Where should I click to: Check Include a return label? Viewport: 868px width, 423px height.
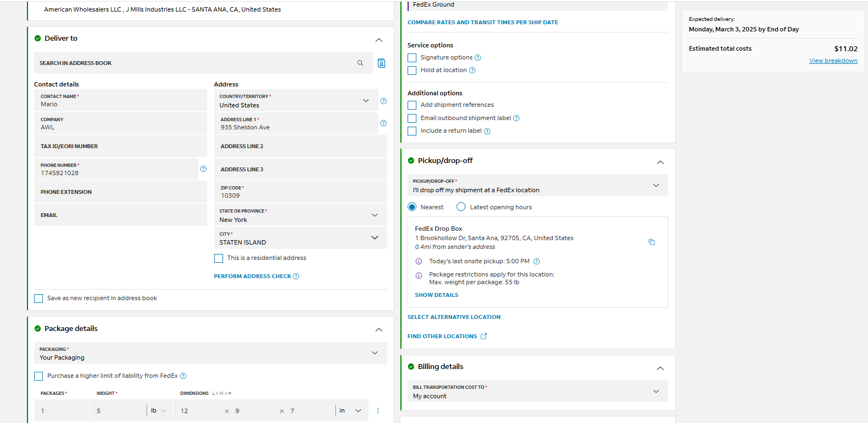point(412,131)
